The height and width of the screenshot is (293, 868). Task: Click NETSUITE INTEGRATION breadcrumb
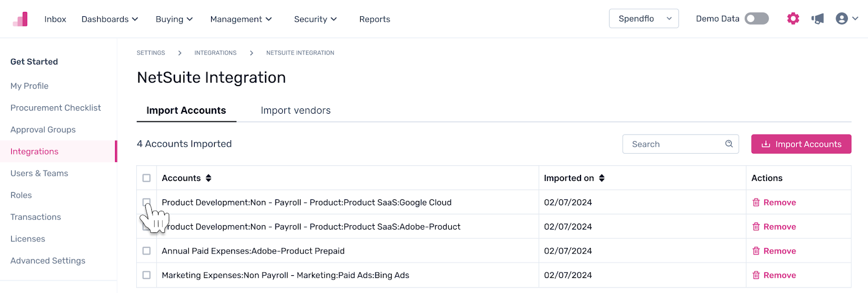(300, 53)
